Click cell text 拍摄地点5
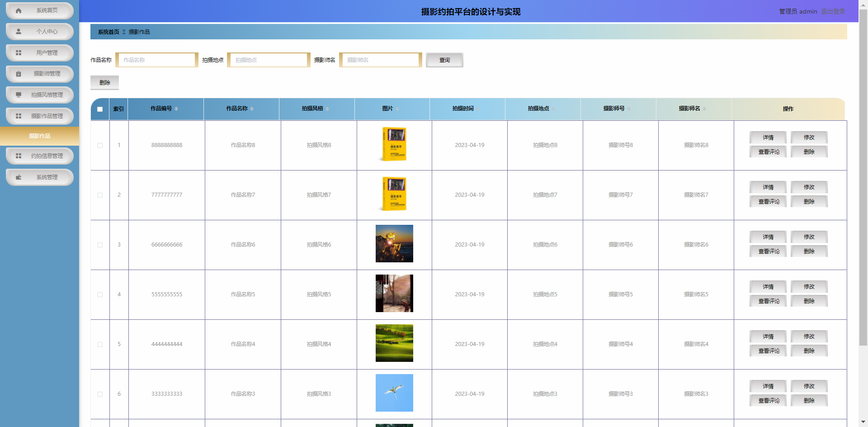 point(545,294)
